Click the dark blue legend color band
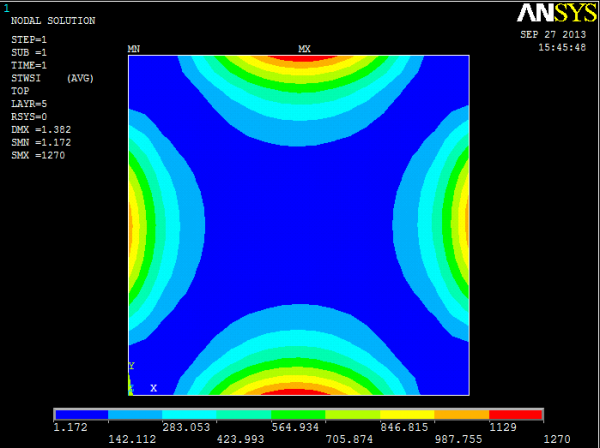Viewport: 600px width, 448px height. tap(82, 415)
